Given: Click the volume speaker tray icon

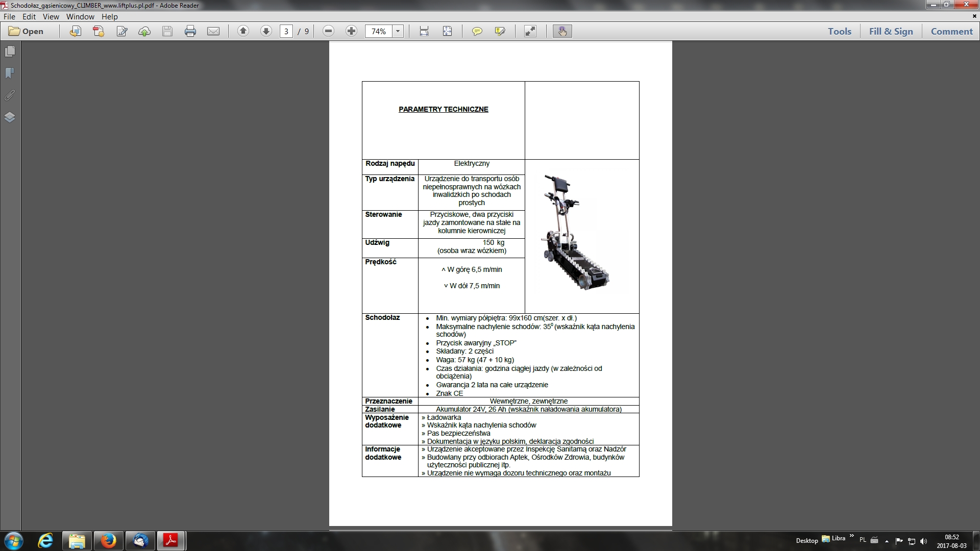Looking at the screenshot, I should tap(923, 541).
